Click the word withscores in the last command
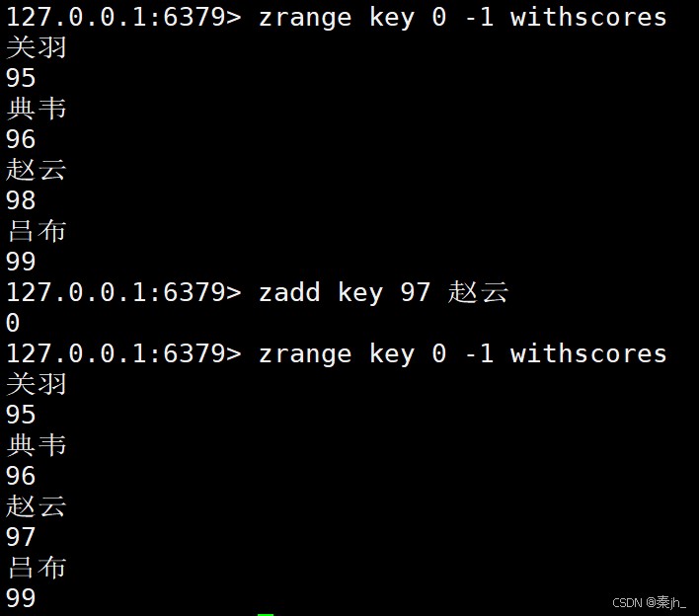This screenshot has height=616, width=699. [588, 353]
